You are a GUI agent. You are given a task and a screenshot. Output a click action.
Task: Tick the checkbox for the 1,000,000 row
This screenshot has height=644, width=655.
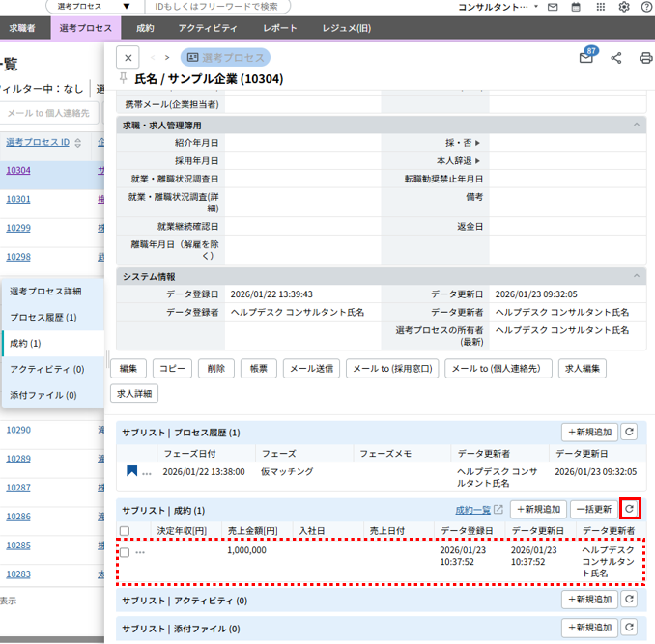pos(124,552)
